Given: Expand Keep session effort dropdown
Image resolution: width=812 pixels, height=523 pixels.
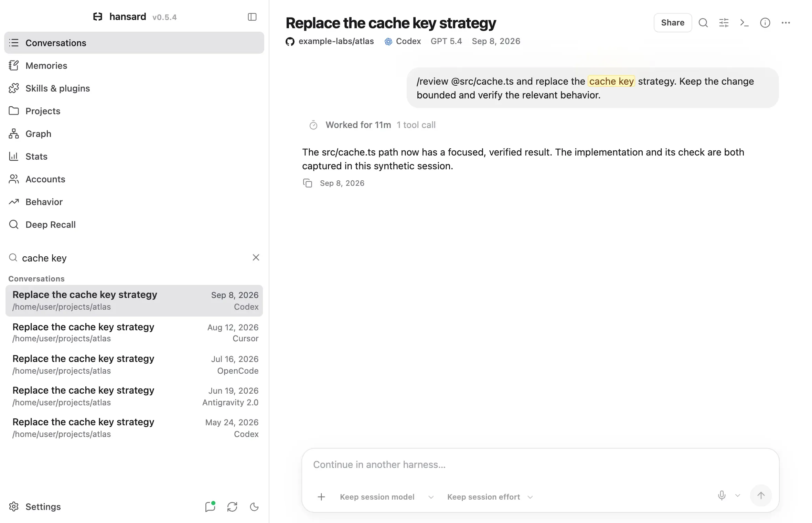Looking at the screenshot, I should click(490, 497).
